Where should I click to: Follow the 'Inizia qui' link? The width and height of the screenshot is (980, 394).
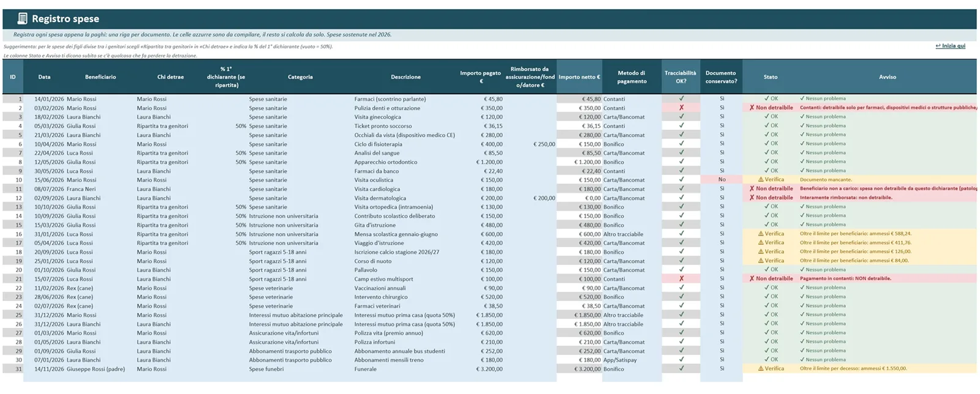pos(950,46)
